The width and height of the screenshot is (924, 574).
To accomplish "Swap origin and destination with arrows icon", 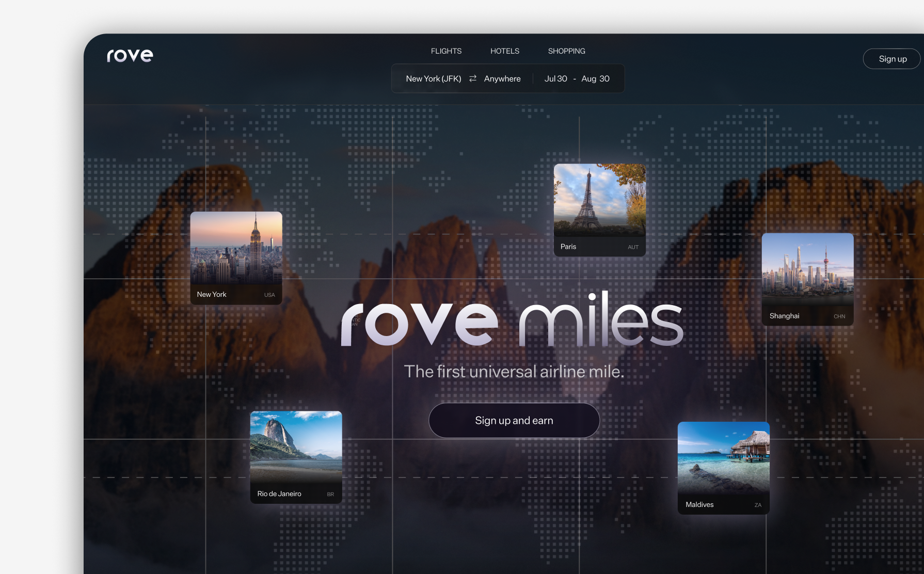I will 473,78.
